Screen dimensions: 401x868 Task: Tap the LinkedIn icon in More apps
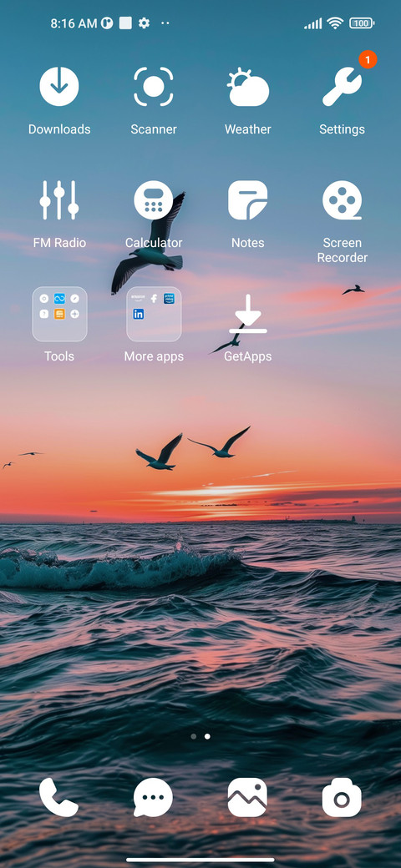coord(139,314)
